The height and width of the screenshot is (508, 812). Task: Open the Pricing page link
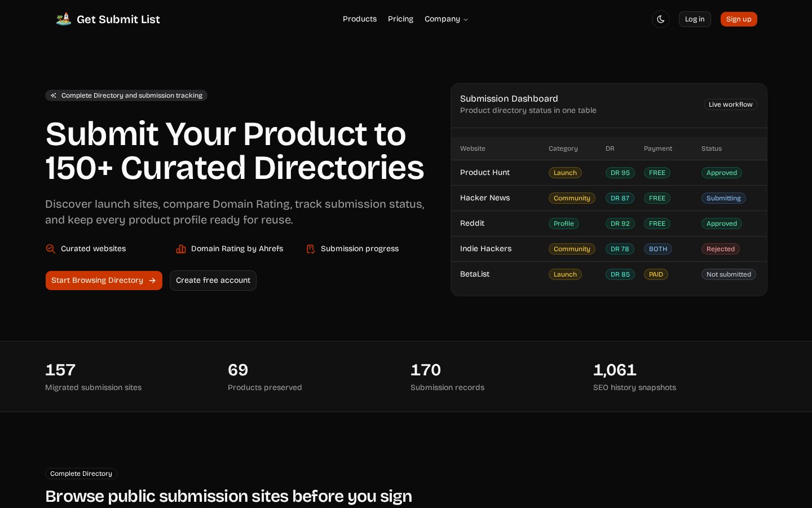(x=400, y=19)
